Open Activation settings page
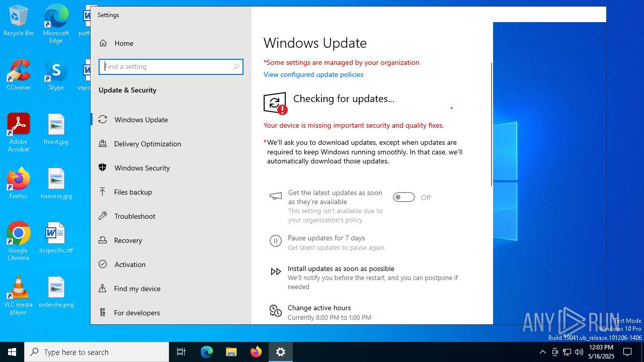The image size is (644, 362). (171, 264)
